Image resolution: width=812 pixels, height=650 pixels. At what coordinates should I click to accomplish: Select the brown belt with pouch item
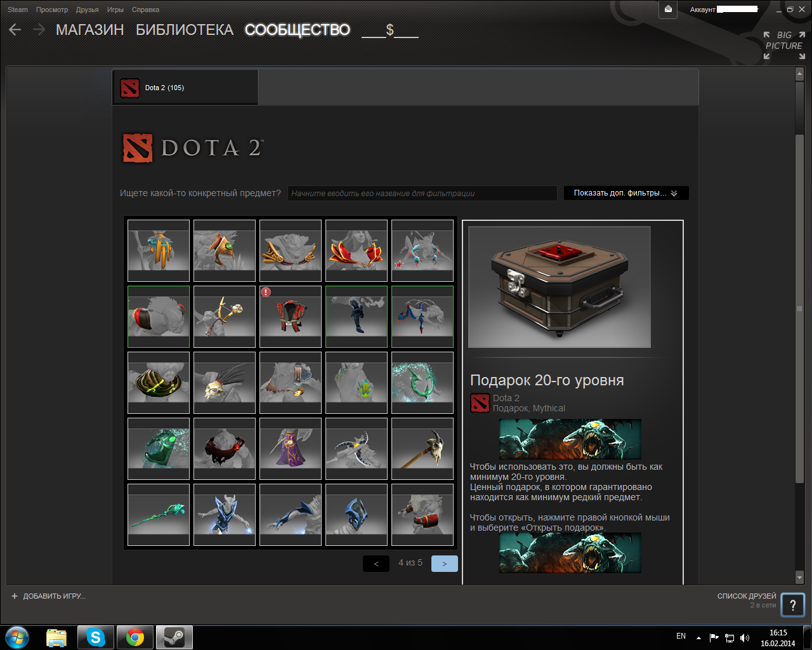click(x=291, y=383)
